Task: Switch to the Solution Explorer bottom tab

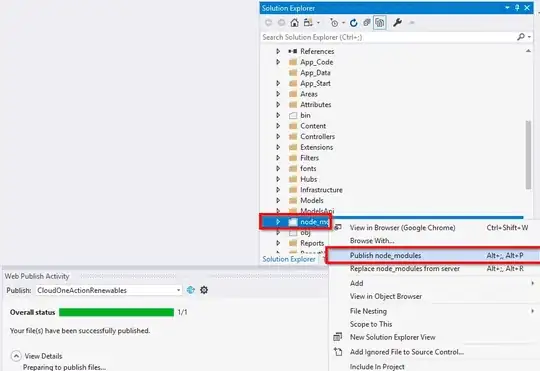Action: tap(289, 259)
